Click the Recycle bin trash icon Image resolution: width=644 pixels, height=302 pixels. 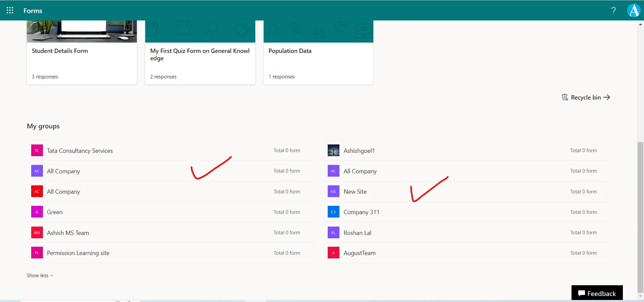[565, 97]
